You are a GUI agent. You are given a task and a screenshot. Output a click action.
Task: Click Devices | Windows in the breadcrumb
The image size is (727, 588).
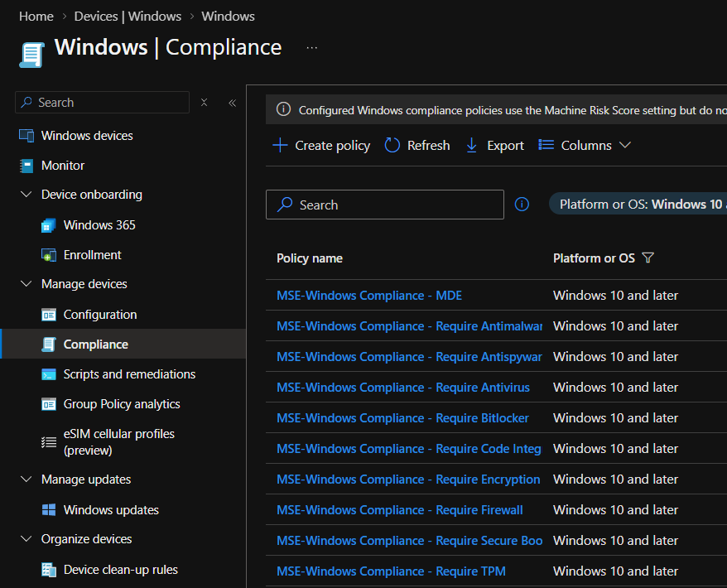point(128,15)
